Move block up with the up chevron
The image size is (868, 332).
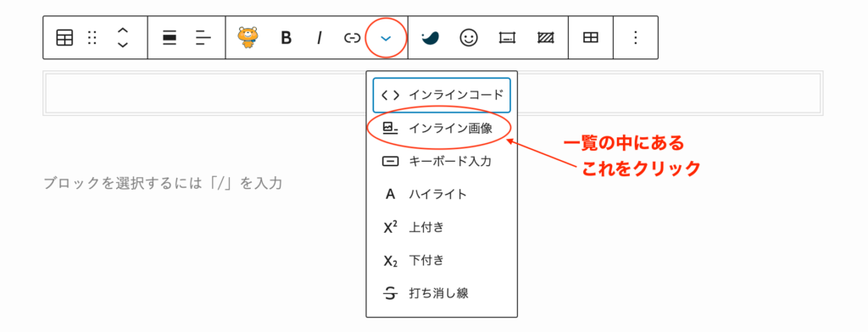click(123, 30)
